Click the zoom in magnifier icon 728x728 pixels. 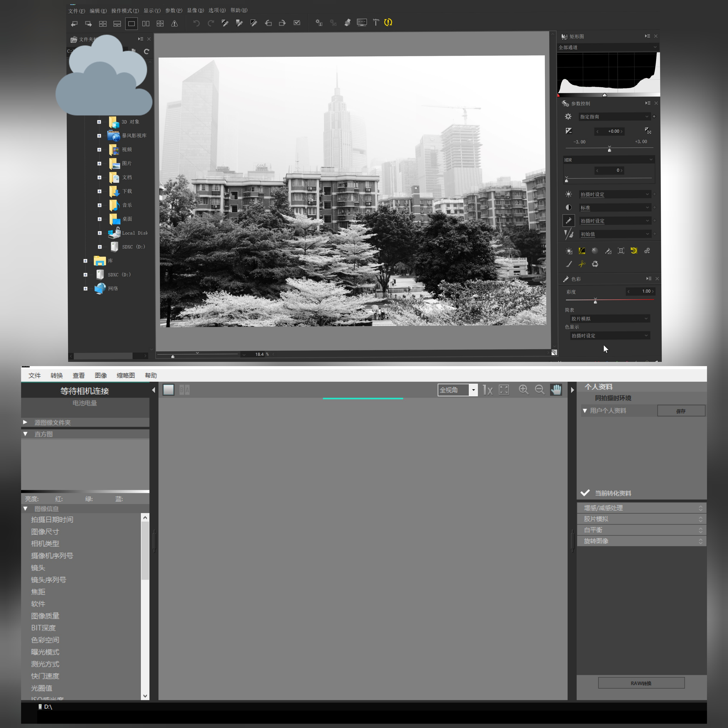pyautogui.click(x=523, y=390)
